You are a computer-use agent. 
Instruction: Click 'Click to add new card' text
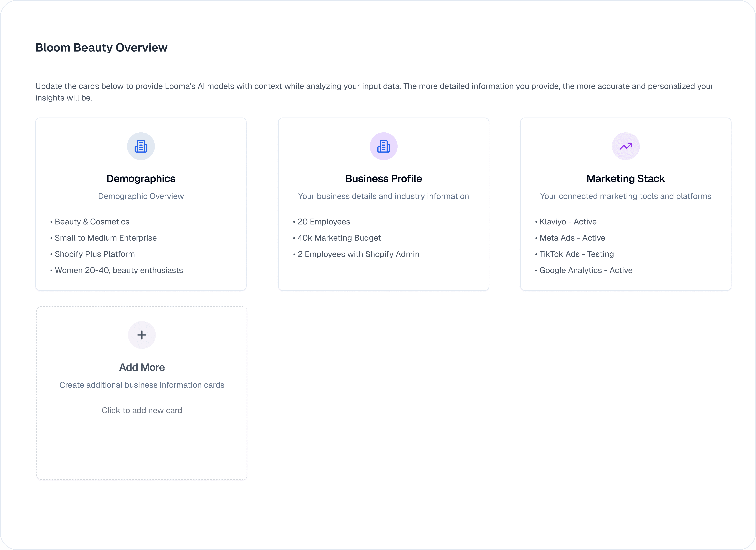coord(142,410)
